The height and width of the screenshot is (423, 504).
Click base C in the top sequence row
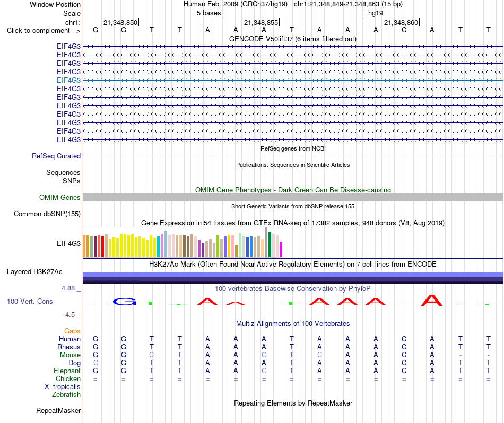coord(404,30)
